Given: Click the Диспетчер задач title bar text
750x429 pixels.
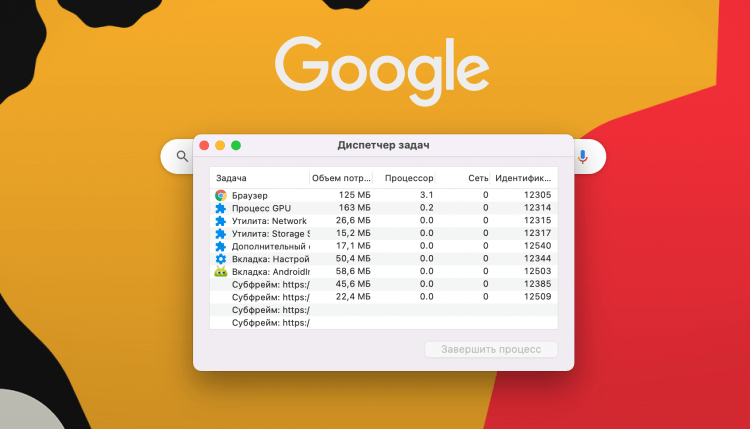Looking at the screenshot, I should (x=383, y=145).
